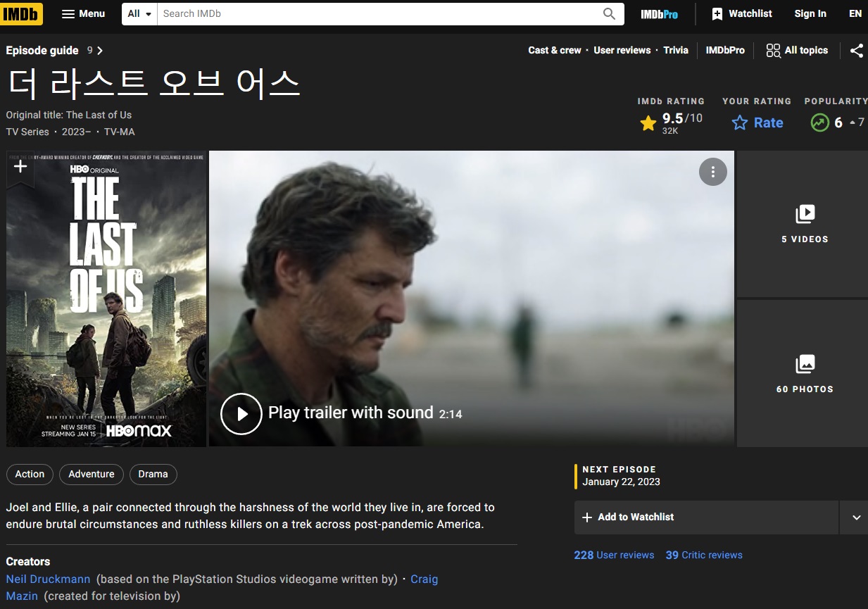Click the Sign In button
The width and height of the screenshot is (868, 609).
pos(810,13)
